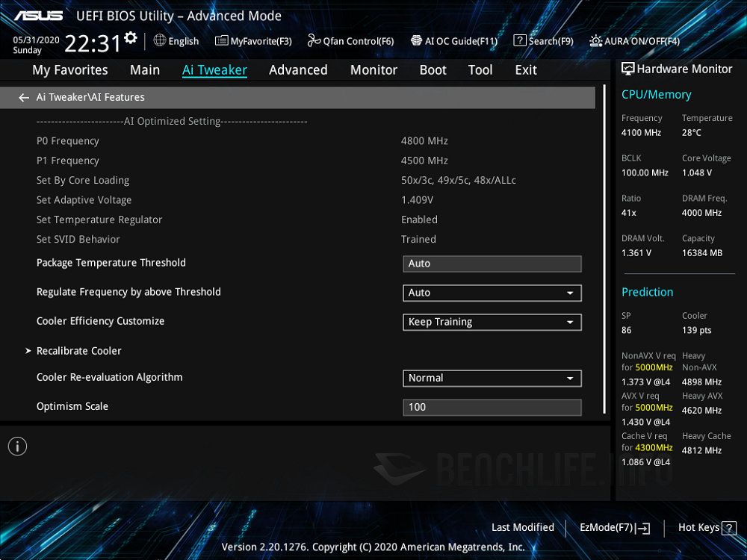Open the Monitor menu
This screenshot has width=747, height=560.
point(373,69)
